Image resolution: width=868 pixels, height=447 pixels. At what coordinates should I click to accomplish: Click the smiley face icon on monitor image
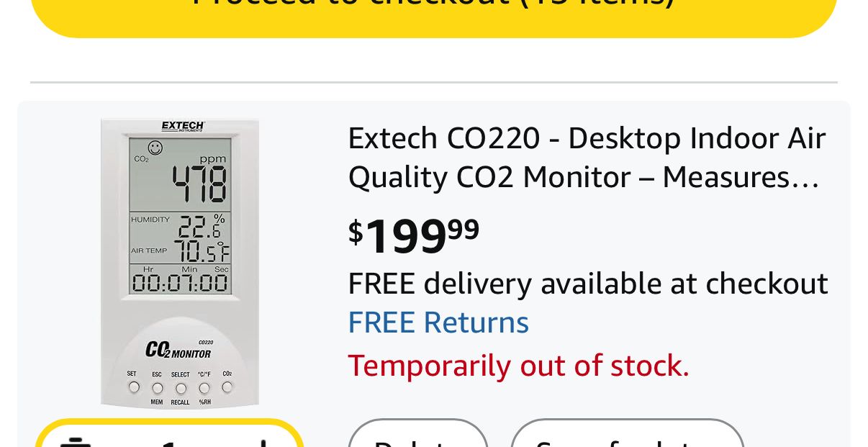[x=155, y=148]
